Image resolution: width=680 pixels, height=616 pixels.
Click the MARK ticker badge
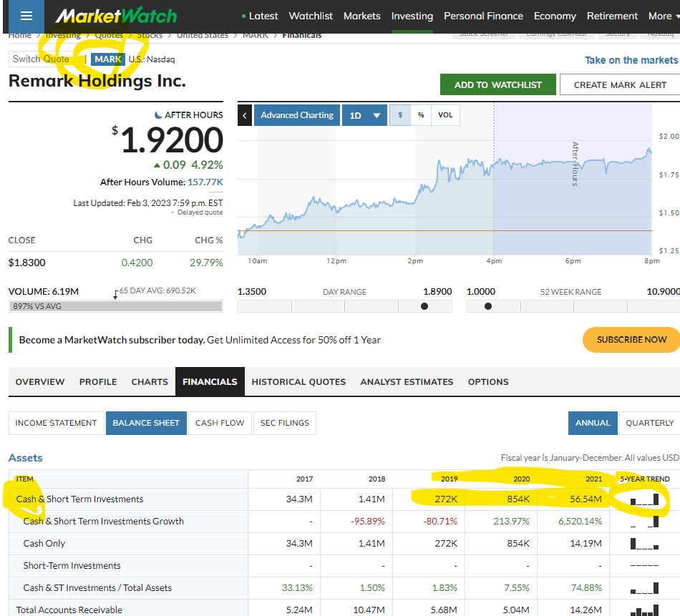108,59
